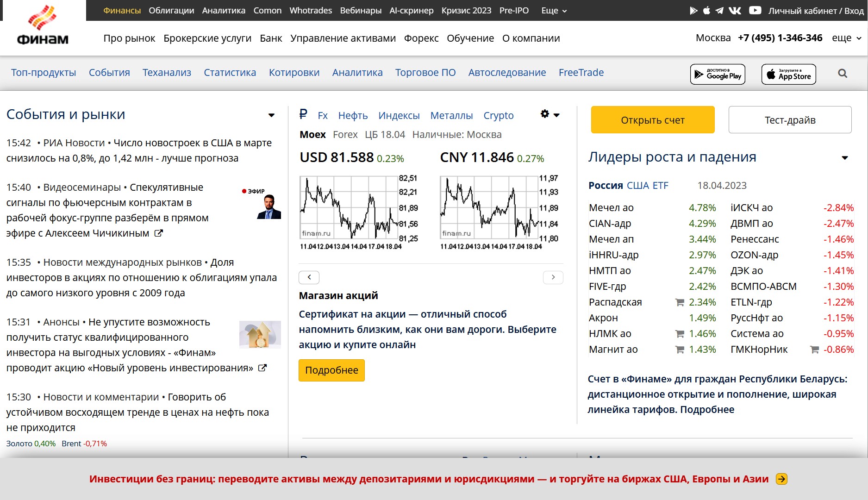Image resolution: width=868 pixels, height=500 pixels.
Task: Select Forex source tab
Action: pyautogui.click(x=345, y=135)
